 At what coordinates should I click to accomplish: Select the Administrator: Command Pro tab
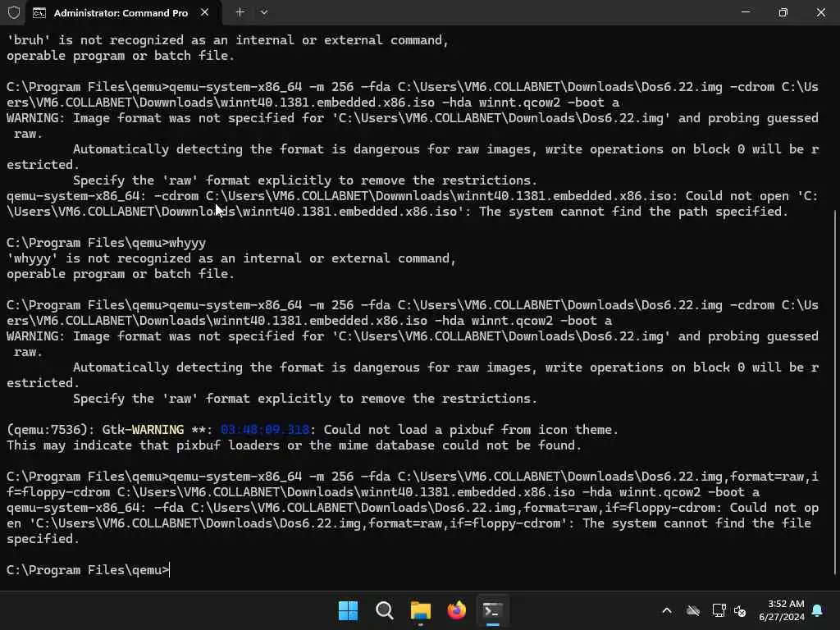coord(121,13)
